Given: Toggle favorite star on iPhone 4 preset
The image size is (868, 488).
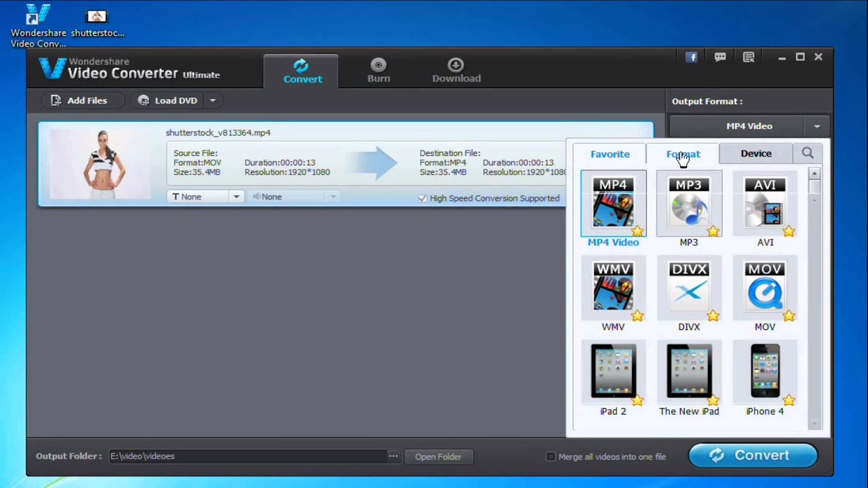Looking at the screenshot, I should click(789, 401).
